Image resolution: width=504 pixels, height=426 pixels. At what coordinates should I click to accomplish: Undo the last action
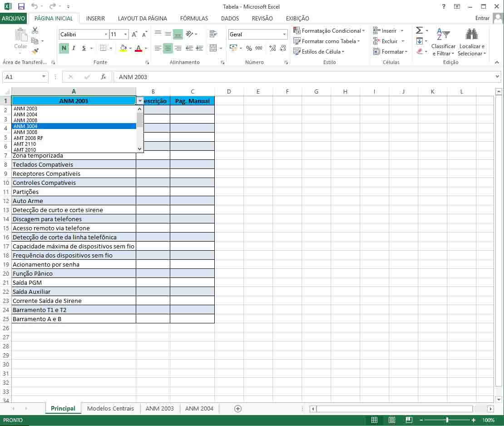click(35, 6)
